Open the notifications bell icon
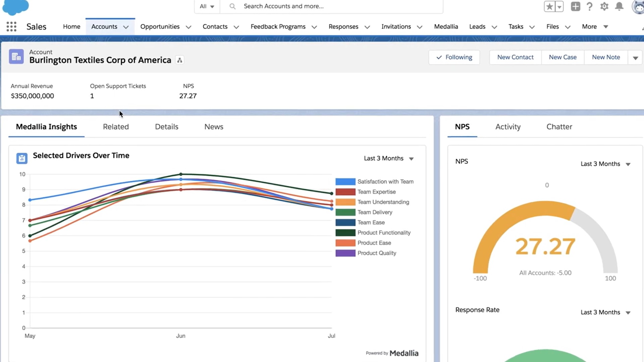 (619, 6)
